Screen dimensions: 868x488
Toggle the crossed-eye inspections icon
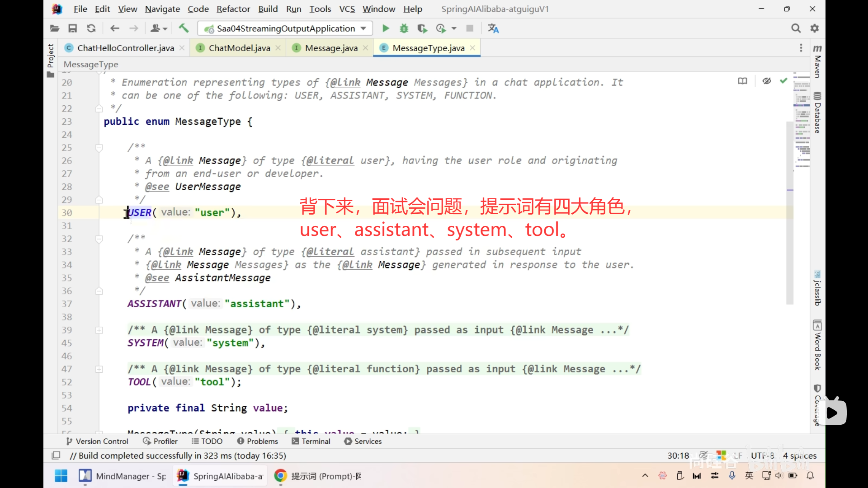click(766, 81)
